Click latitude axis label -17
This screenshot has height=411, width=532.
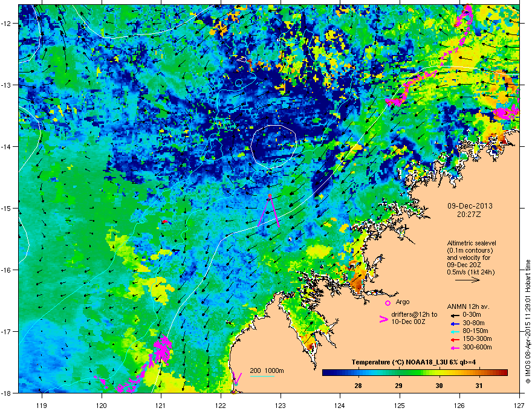pyautogui.click(x=6, y=331)
